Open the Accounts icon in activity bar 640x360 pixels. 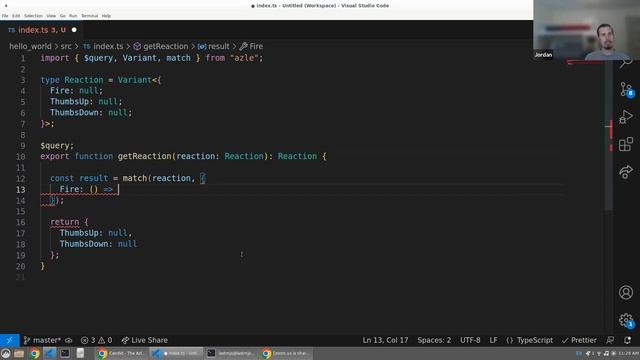click(626, 292)
